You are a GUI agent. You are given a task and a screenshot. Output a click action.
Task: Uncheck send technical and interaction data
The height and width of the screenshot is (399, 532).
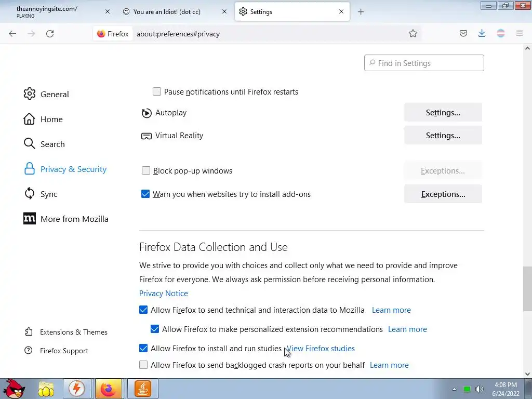tap(143, 310)
